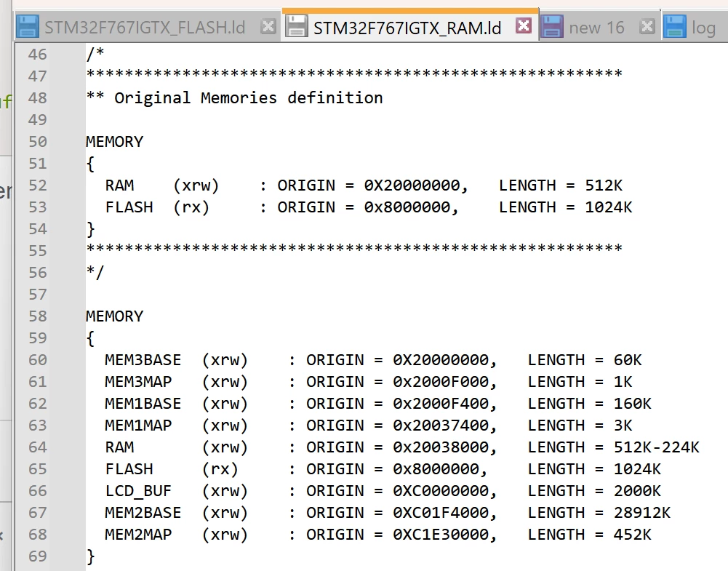Click the 160K length value

tap(632, 404)
